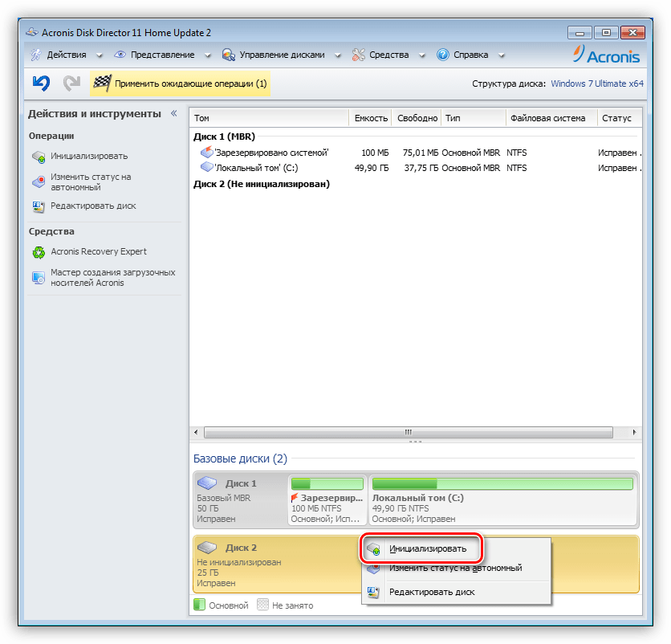Sort by the Статус column header
Screen dimensions: 671x644
coord(620,118)
